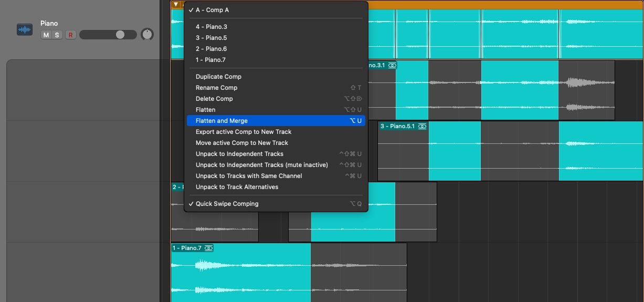Record-enable the Piano track with R button
The width and height of the screenshot is (644, 302).
pyautogui.click(x=70, y=35)
